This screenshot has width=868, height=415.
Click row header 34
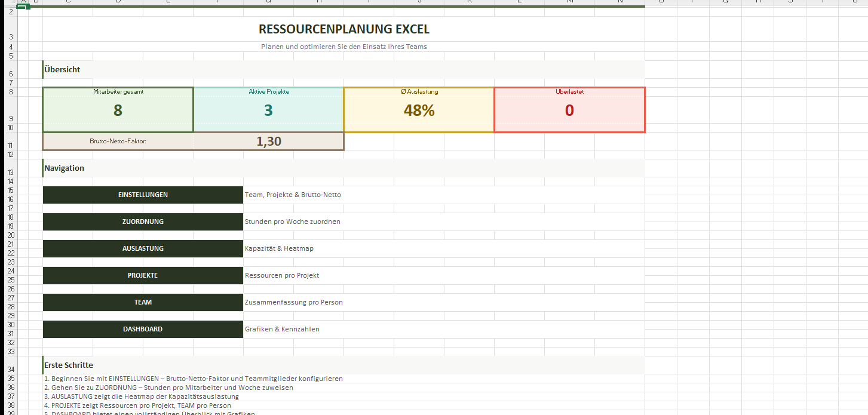pos(10,369)
